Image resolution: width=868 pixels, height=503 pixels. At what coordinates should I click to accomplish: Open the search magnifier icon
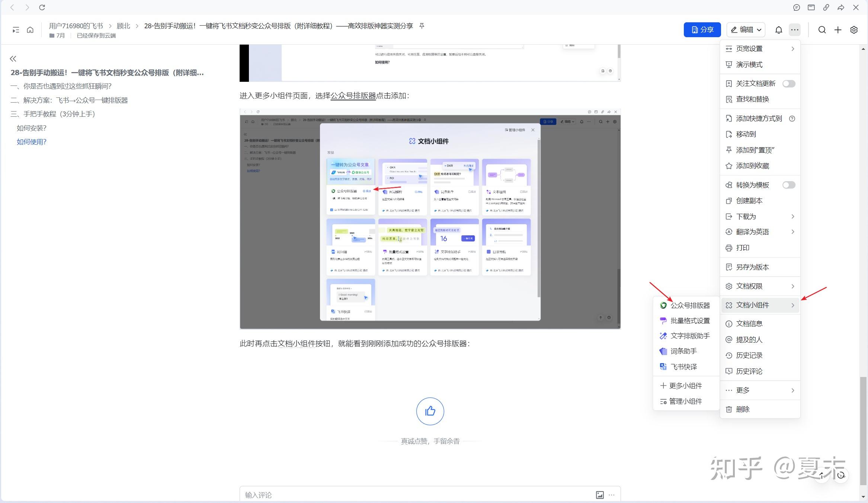click(x=822, y=30)
